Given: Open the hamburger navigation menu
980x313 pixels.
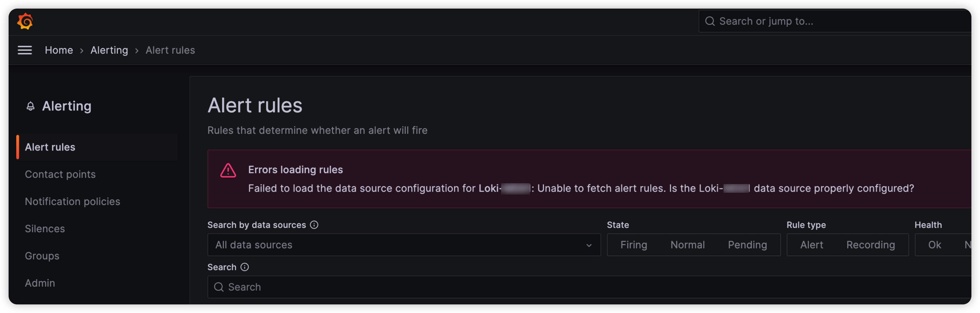Looking at the screenshot, I should pos(25,50).
